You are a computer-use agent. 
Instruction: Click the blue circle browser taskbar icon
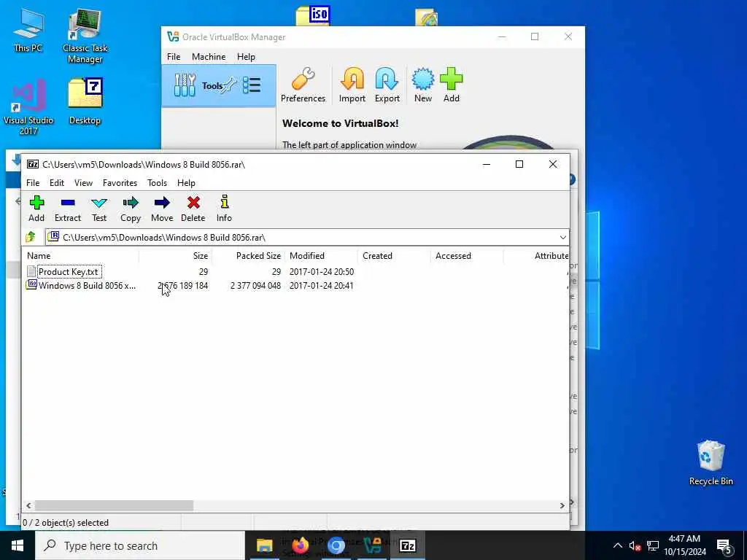pyautogui.click(x=336, y=545)
